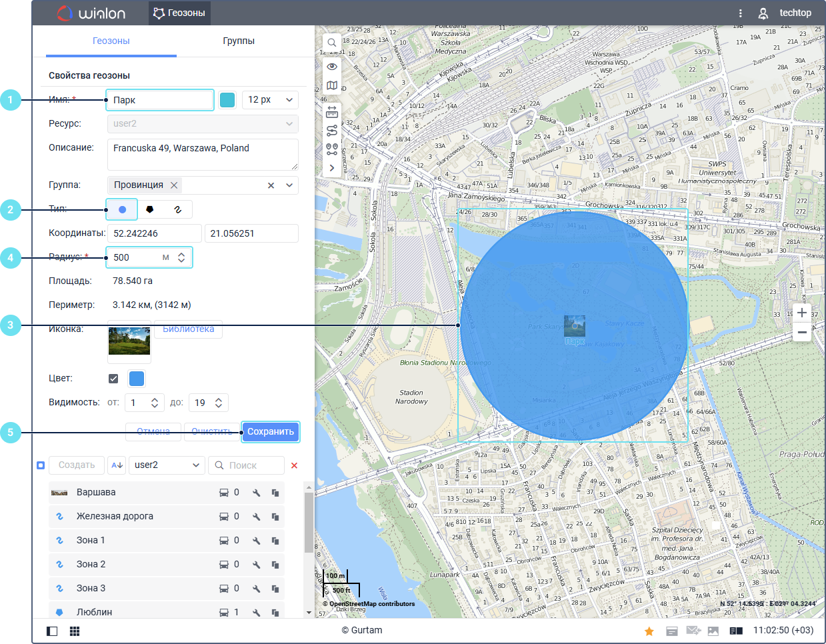826x644 pixels.
Task: Click the map search magnifier icon
Action: coord(331,43)
